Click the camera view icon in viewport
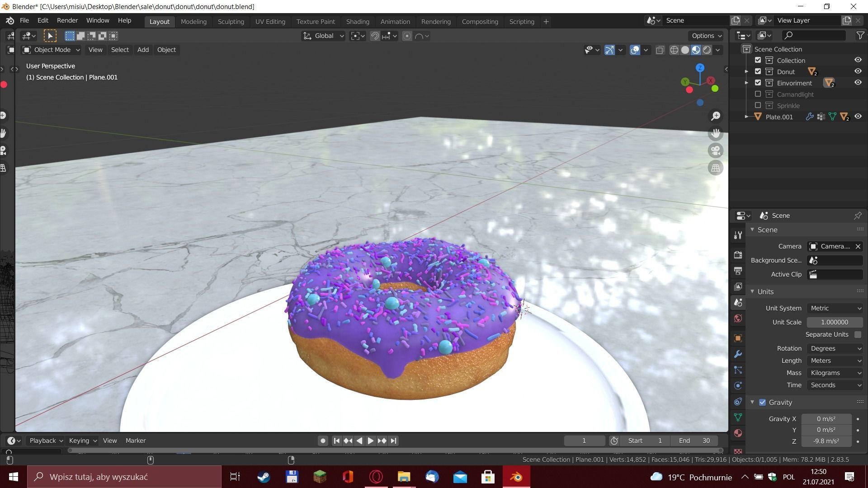The image size is (868, 488). (715, 150)
